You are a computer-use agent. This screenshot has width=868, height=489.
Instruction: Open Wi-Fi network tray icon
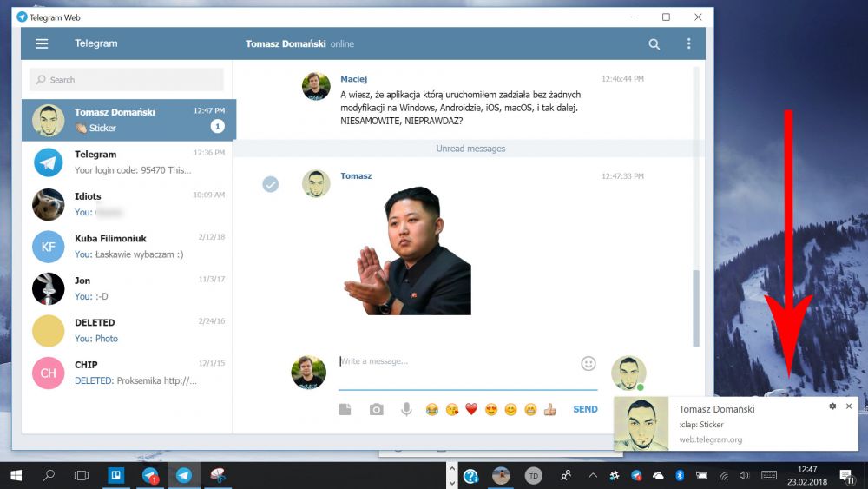724,475
